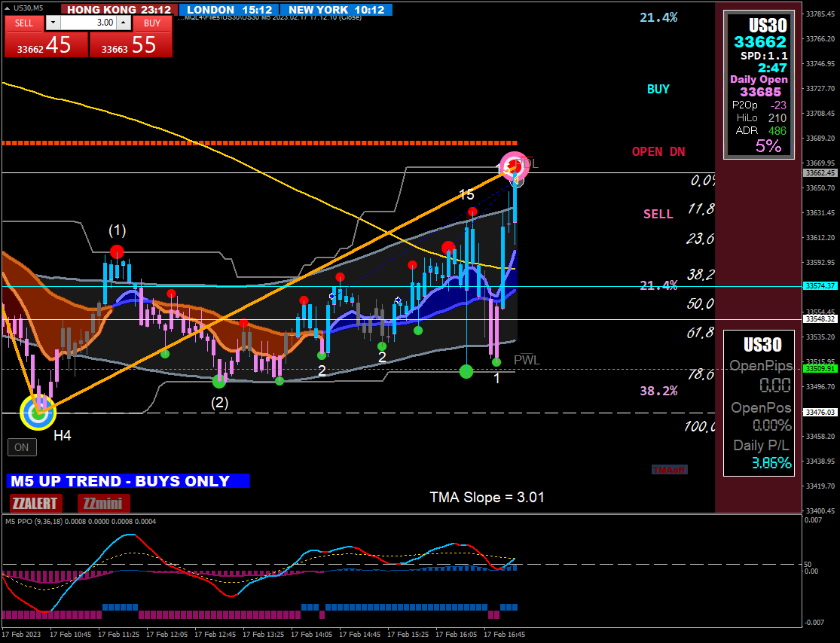
Task: Toggle the ZZmini indicator button
Action: click(x=103, y=503)
